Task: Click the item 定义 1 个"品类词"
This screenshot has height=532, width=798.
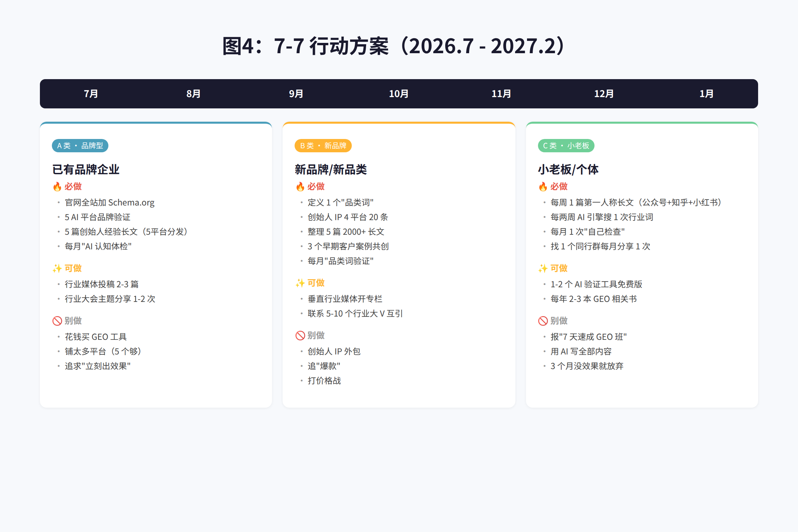Action: [340, 202]
